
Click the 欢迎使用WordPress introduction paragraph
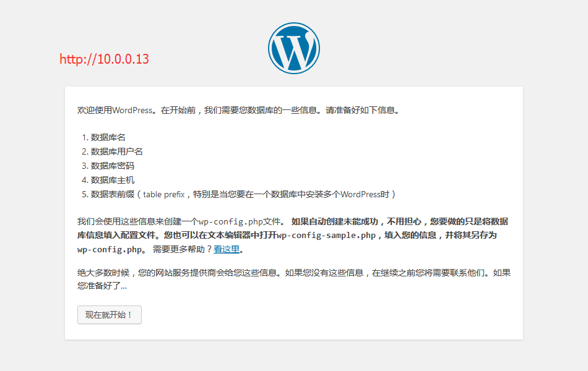[x=238, y=110]
